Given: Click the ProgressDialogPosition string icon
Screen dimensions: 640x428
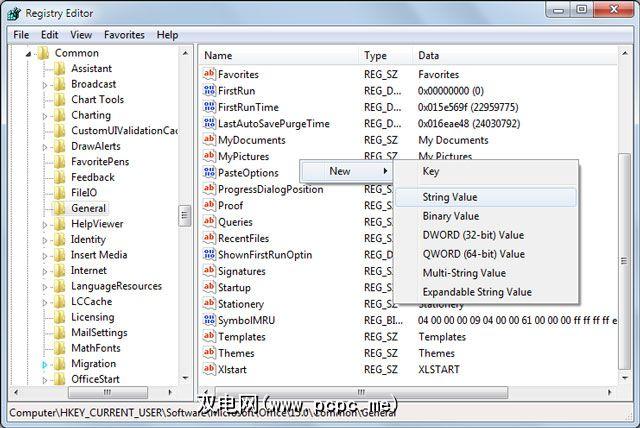Looking at the screenshot, I should click(209, 189).
